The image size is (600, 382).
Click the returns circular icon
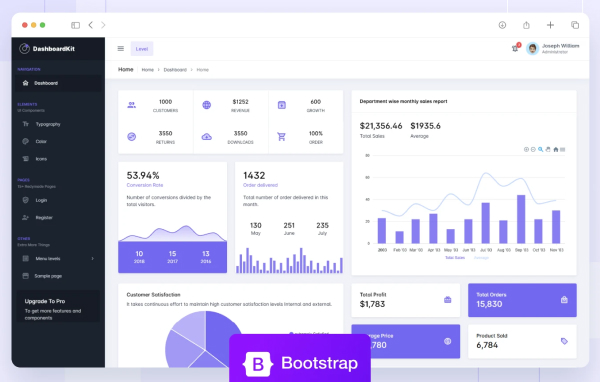point(132,137)
